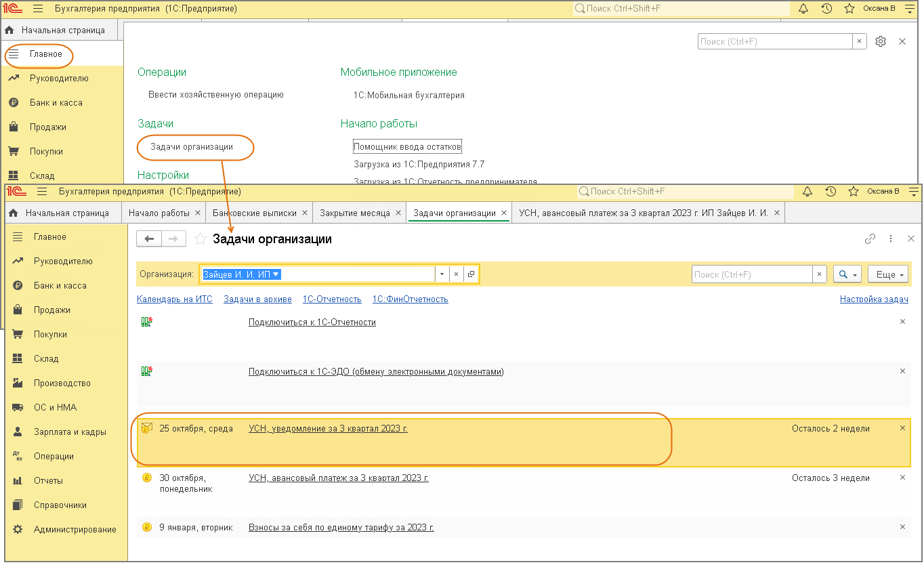
Task: Close the Закрытие месяца tab
Action: click(398, 213)
